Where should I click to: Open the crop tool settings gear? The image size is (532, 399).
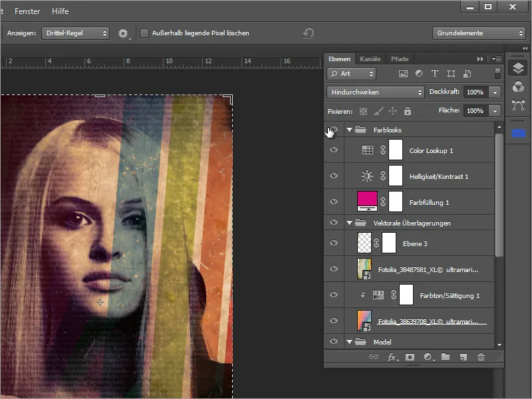tap(123, 33)
